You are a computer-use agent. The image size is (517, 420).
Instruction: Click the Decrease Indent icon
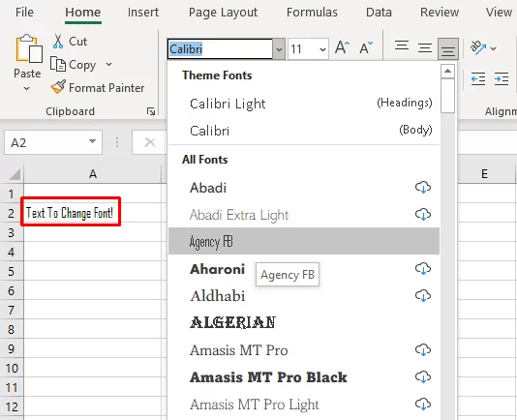[478, 79]
